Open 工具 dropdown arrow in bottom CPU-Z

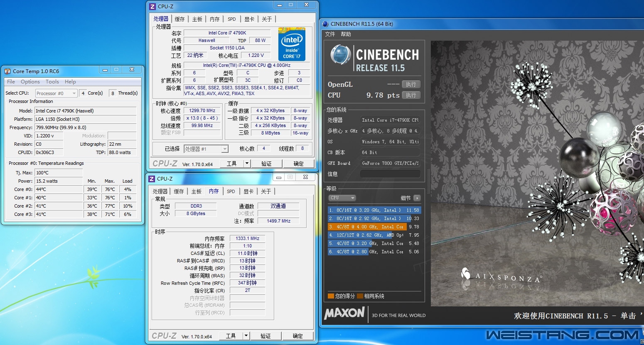tap(246, 336)
